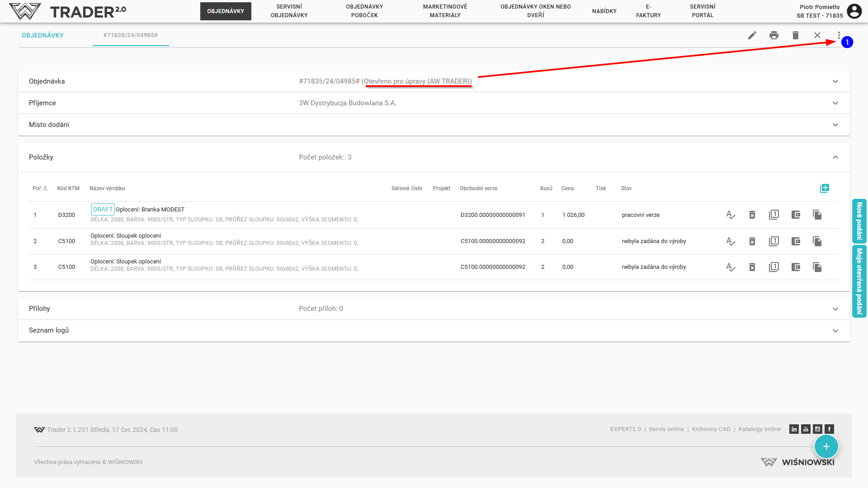This screenshot has width=868, height=488.
Task: Open user profile avatar Piotr Pomietlo
Action: coord(854,11)
